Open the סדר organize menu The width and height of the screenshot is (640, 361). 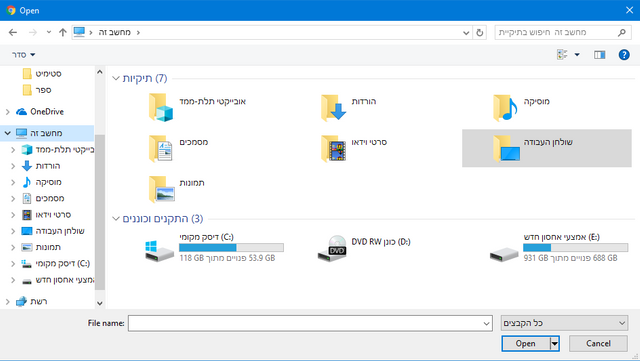23,55
